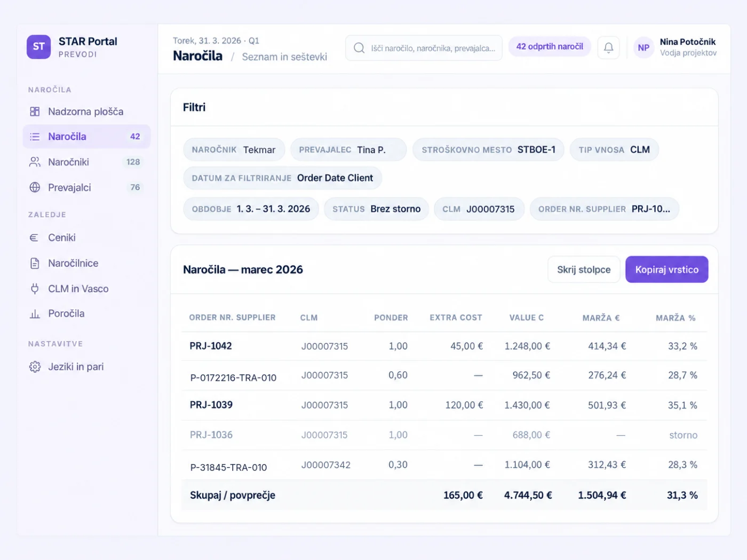Select Naročila in the sidebar
This screenshot has height=560, width=747.
point(86,137)
